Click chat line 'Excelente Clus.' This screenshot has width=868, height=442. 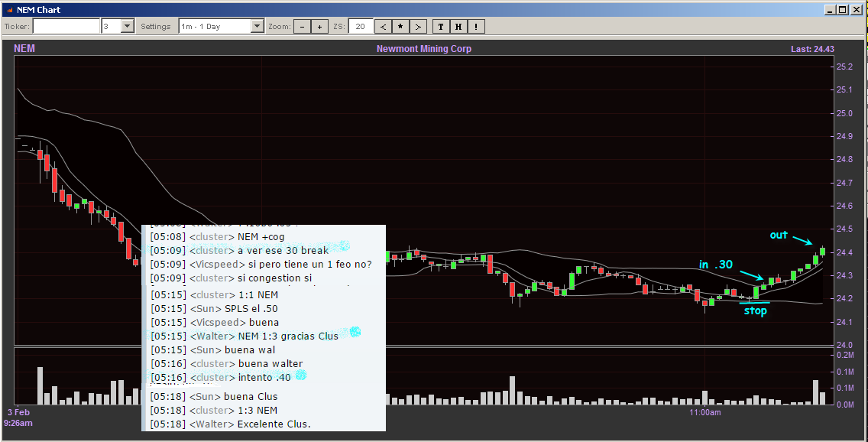pos(274,424)
